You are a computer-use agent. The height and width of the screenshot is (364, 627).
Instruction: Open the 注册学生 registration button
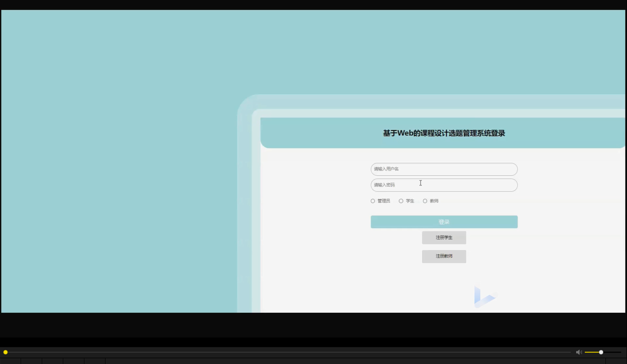[x=444, y=237]
